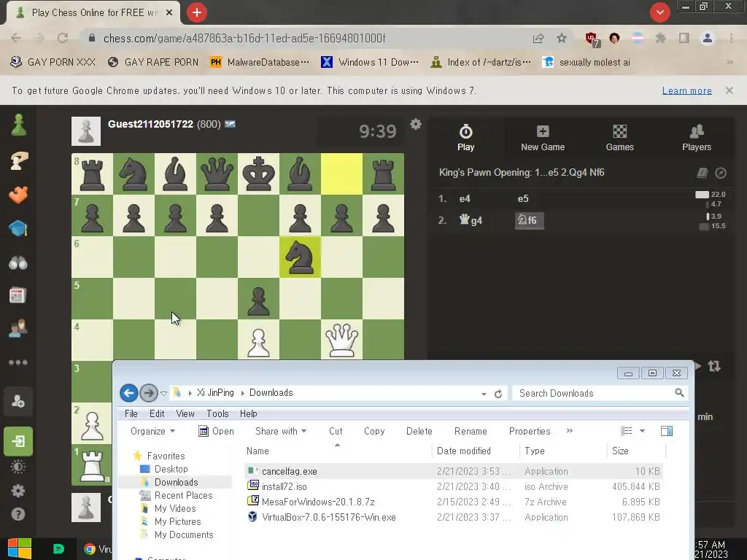
Task: Select Desktop in Favorites tree
Action: [171, 469]
